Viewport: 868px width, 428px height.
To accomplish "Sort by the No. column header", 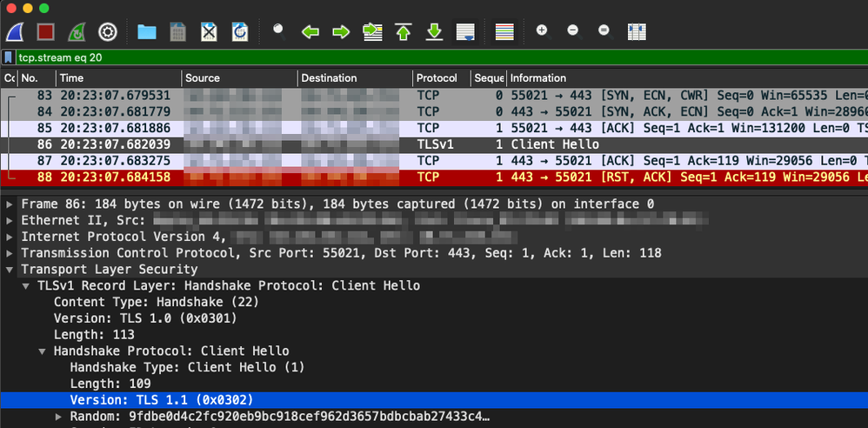I will pos(37,78).
